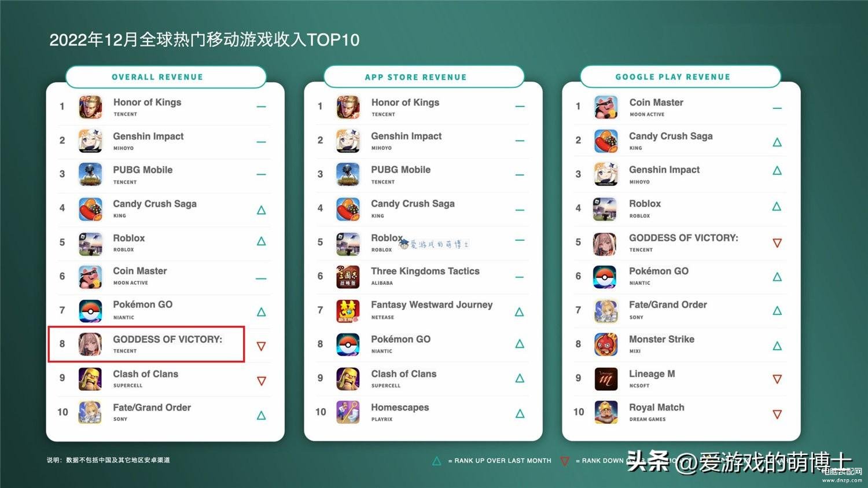Click Fantasy Westward Journey game icon
The width and height of the screenshot is (868, 488).
pos(348,311)
